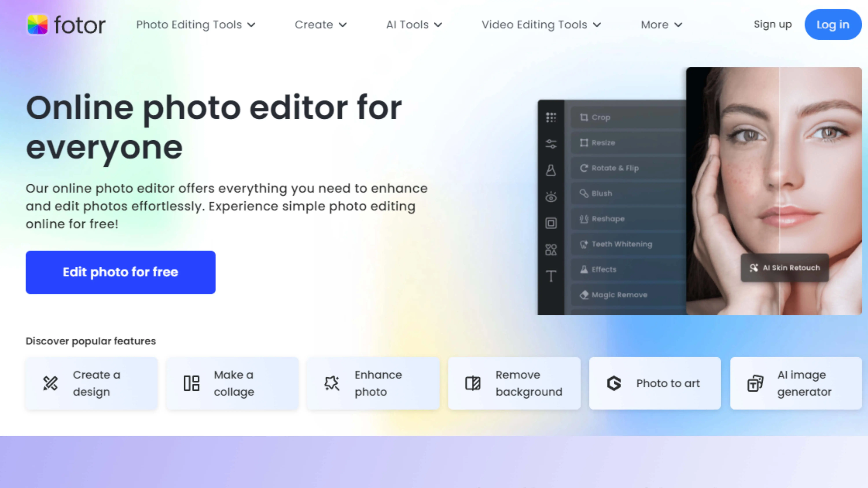Click the Rotate & Flip label text
The image size is (868, 488).
(x=615, y=168)
